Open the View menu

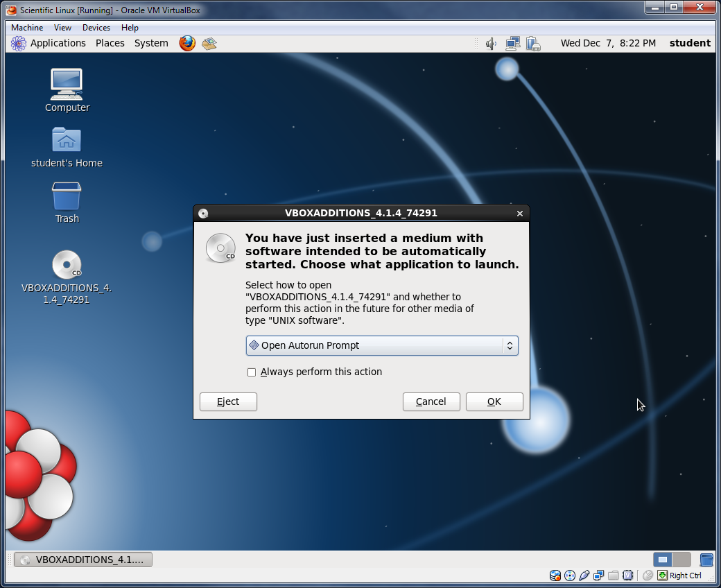point(62,28)
